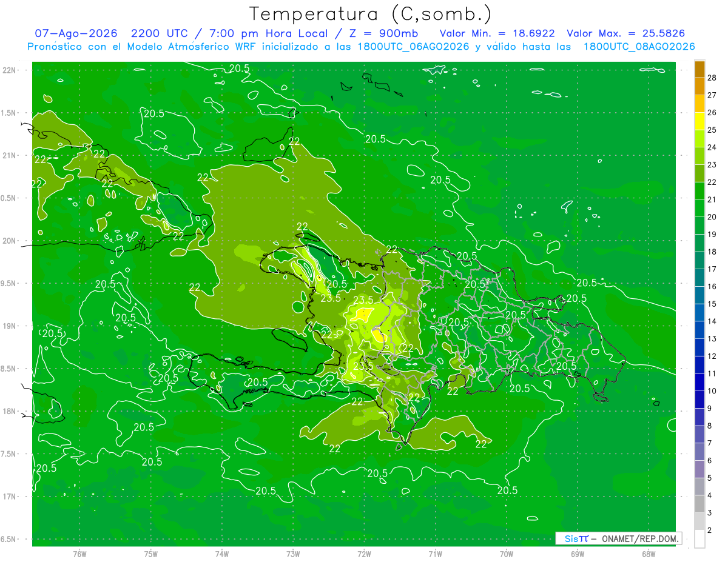Click the valid-until time '1800UTC_08AGO2026'
The width and height of the screenshot is (728, 562).
click(639, 47)
